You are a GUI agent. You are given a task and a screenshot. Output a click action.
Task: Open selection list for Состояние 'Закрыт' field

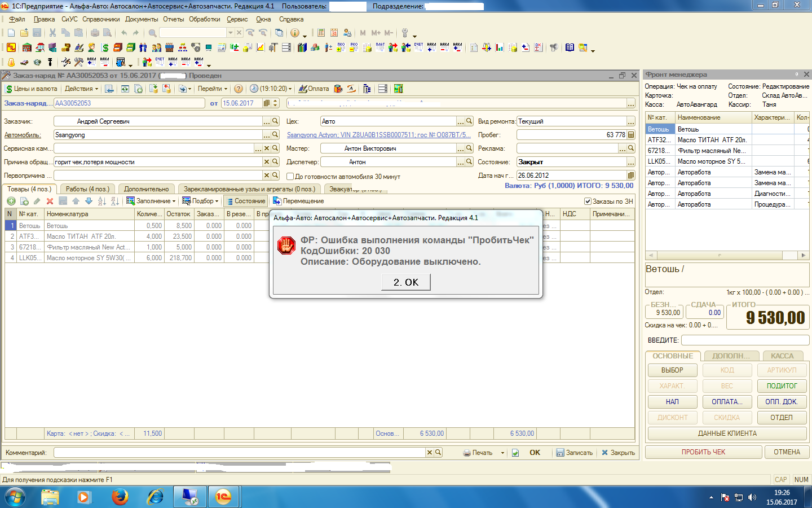tap(630, 162)
